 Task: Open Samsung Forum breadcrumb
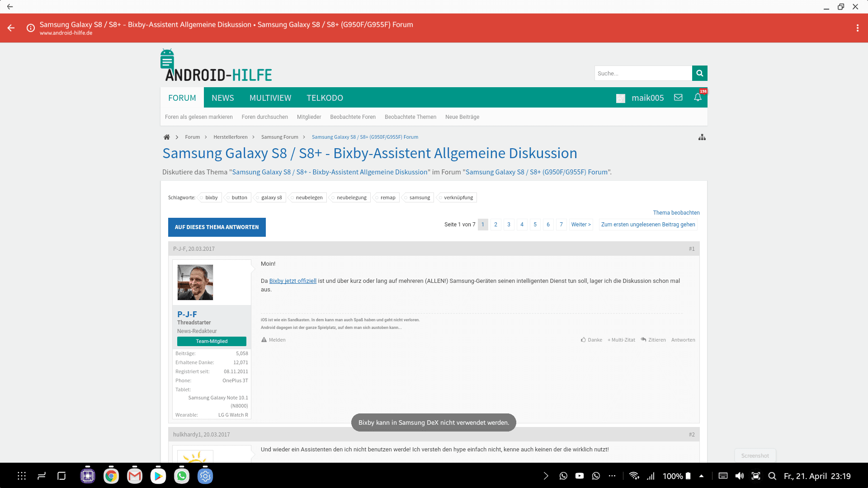tap(280, 137)
